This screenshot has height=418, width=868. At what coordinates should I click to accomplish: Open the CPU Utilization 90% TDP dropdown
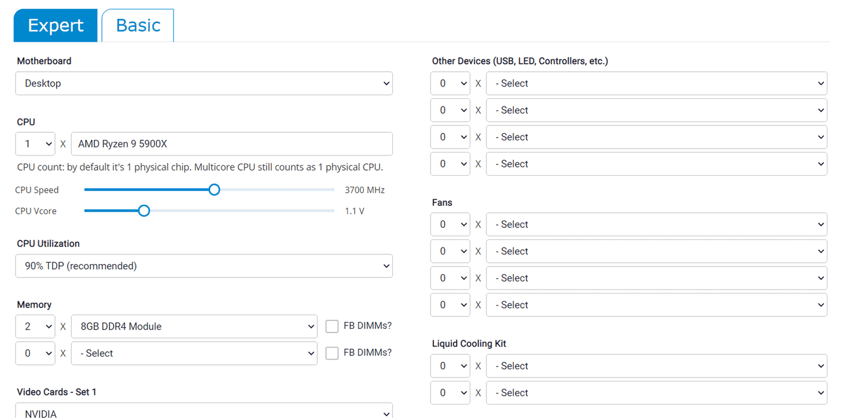204,266
